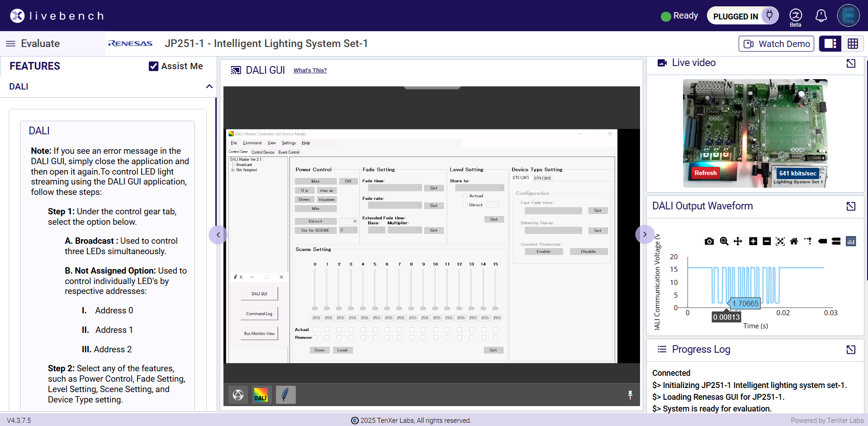Screen dimensions: 868x426
Task: Toggle spike lines on the waveform plot
Action: point(808,241)
